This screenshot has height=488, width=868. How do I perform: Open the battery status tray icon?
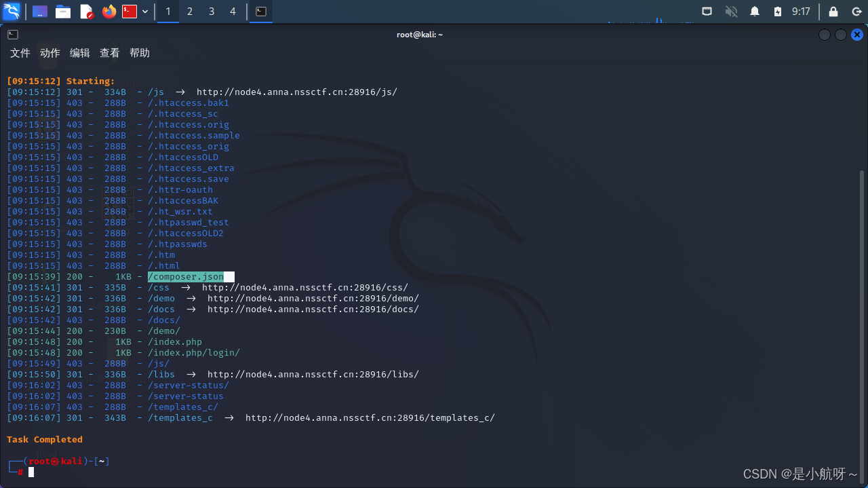tap(776, 12)
